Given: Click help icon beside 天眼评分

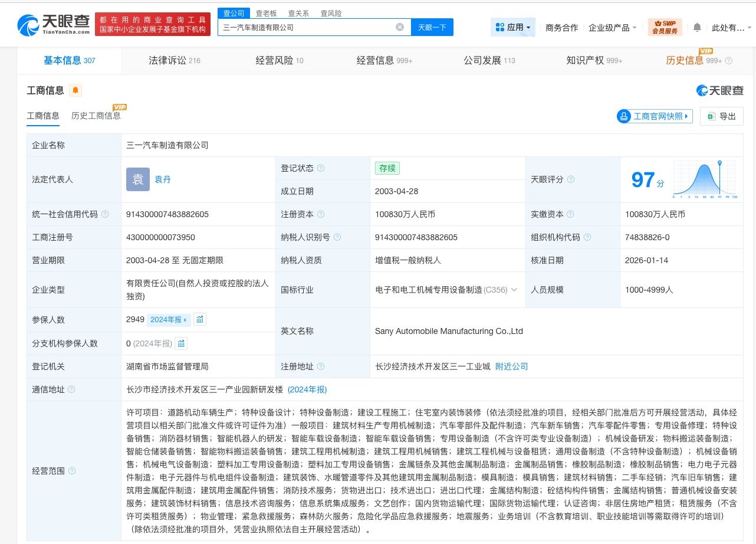Looking at the screenshot, I should (x=570, y=179).
